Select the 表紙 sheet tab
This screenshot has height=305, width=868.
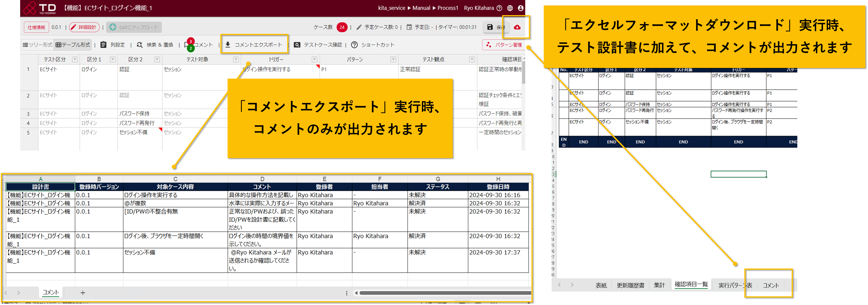[x=601, y=285]
